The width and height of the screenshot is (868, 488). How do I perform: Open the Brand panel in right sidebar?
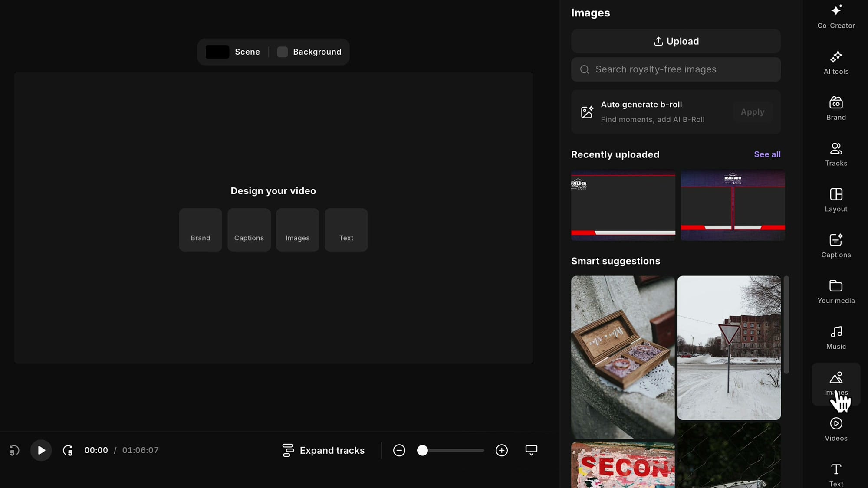(835, 108)
